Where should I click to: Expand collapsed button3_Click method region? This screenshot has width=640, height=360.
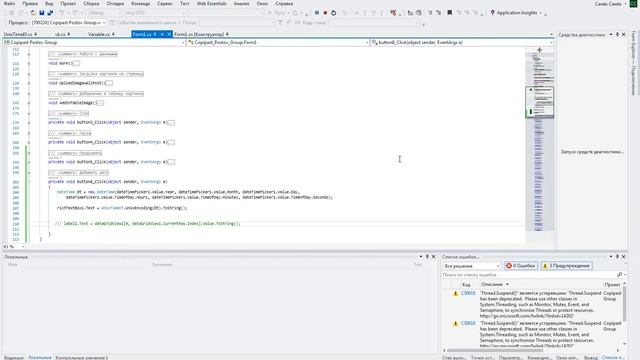click(x=171, y=122)
